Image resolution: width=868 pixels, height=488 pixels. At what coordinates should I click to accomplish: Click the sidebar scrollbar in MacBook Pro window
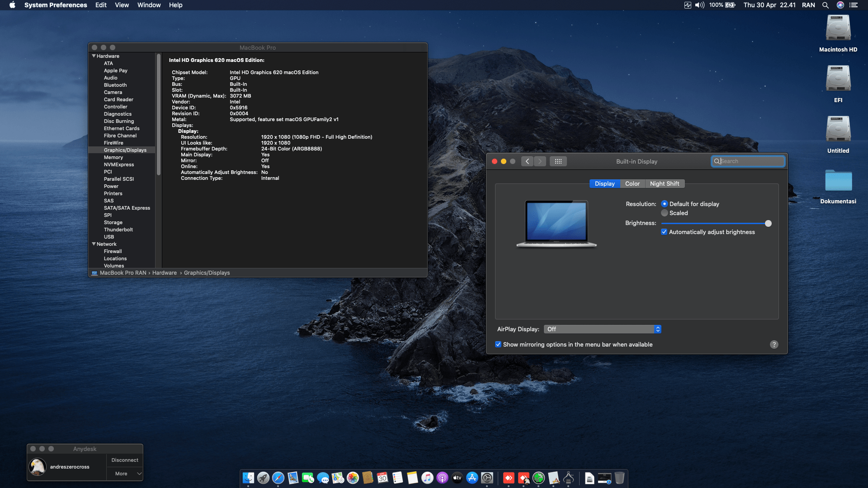(159, 115)
